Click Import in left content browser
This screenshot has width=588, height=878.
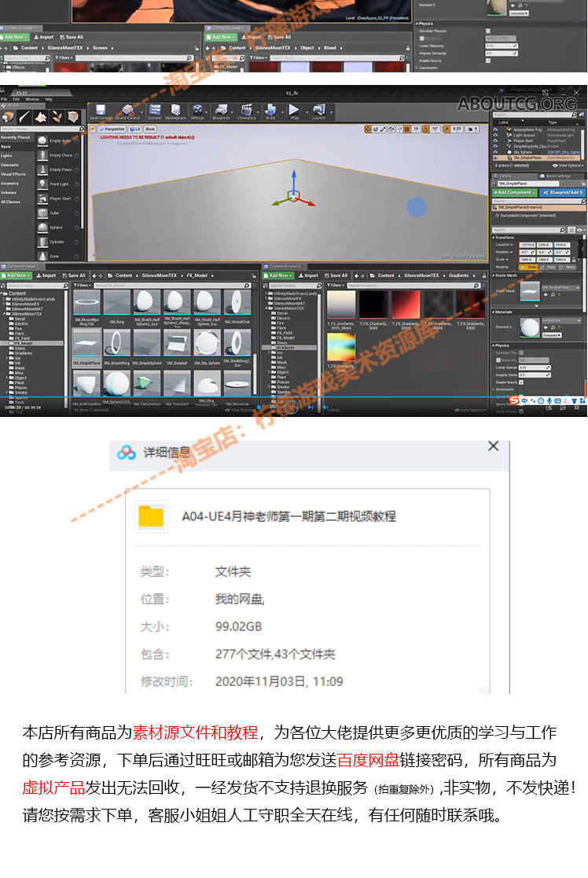pos(46,275)
